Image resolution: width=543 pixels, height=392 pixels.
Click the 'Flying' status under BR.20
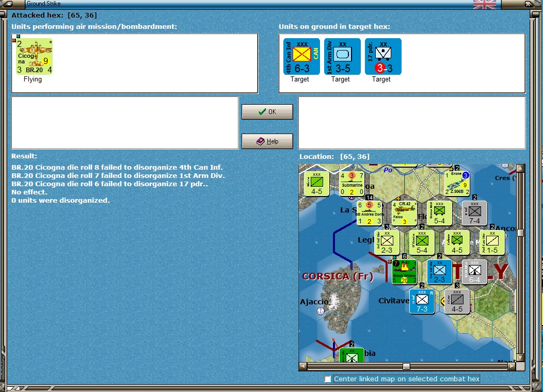33,79
